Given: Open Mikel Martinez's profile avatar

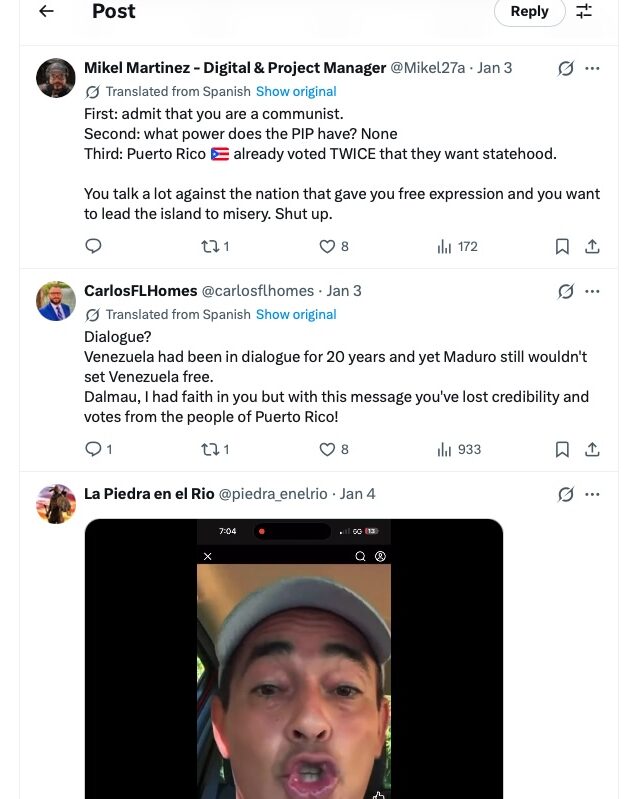Looking at the screenshot, I should pos(56,78).
